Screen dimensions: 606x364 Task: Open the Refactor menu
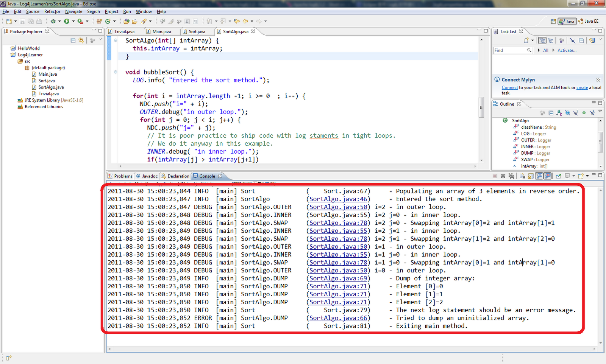pos(52,11)
